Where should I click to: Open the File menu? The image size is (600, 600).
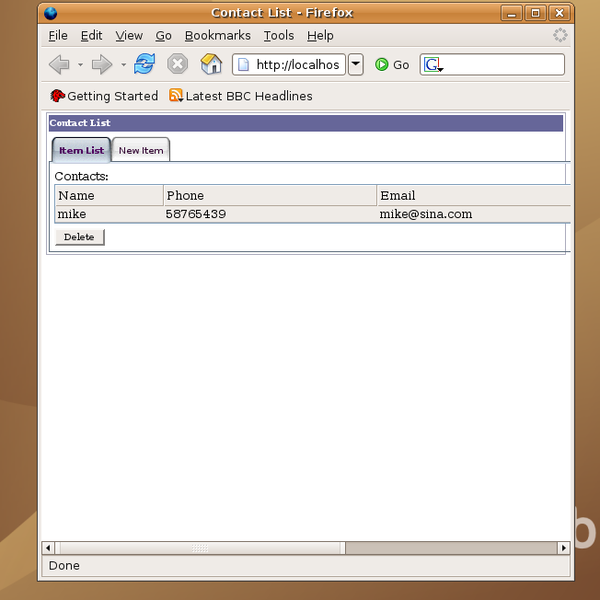[58, 36]
